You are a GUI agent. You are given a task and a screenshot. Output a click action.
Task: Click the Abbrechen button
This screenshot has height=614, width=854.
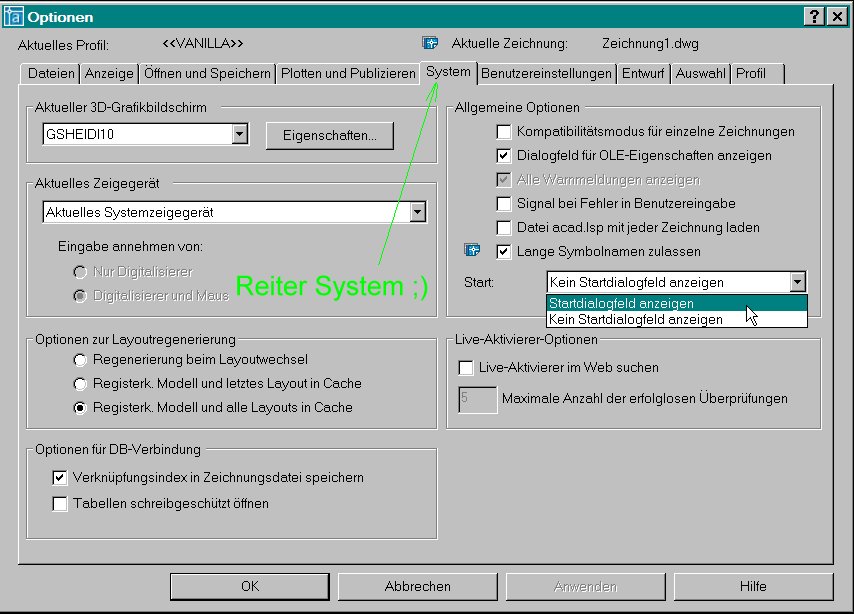coord(418,587)
